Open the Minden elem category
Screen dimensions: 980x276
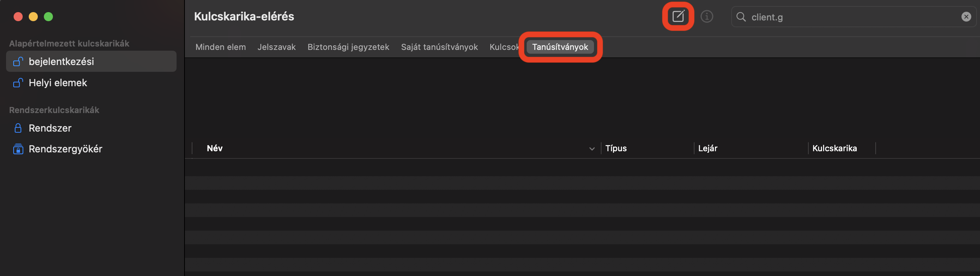221,47
